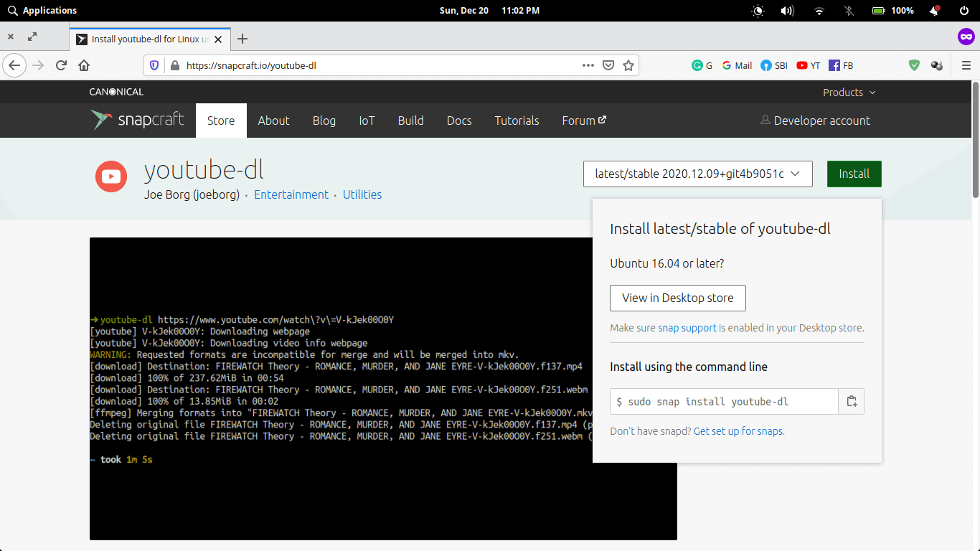Expand the Products dropdown
This screenshot has height=551, width=980.
point(849,92)
